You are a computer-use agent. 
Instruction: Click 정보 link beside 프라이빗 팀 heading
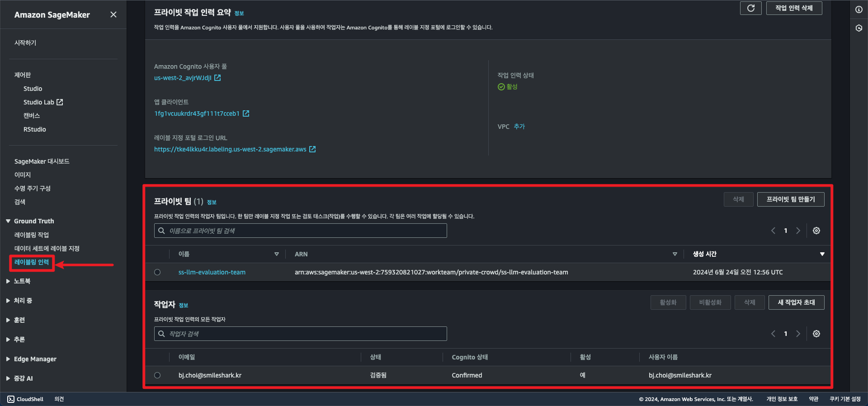pos(212,202)
